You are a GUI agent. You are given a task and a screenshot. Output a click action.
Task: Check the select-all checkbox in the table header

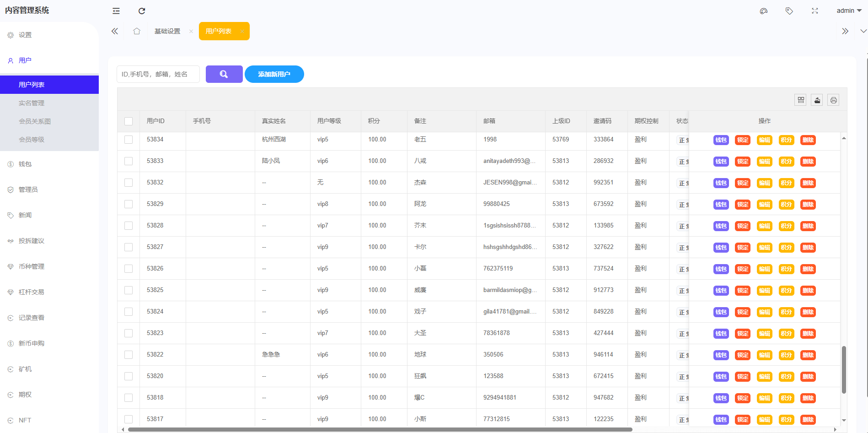click(x=129, y=121)
